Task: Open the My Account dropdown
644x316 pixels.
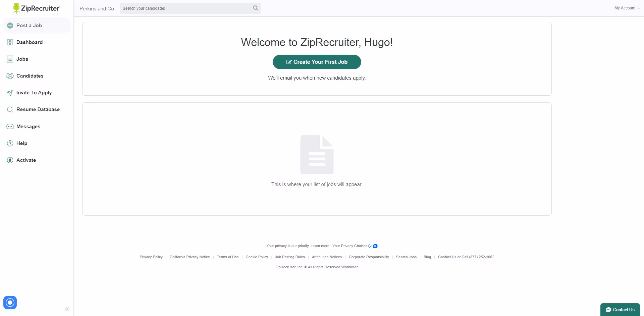Action: pyautogui.click(x=627, y=8)
